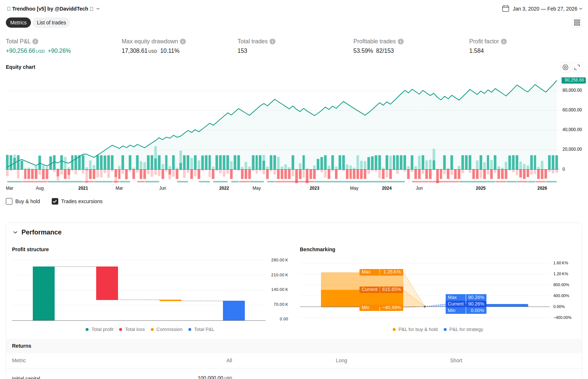Open the Trendhoo strategy name dropdown
The height and width of the screenshot is (379, 588).
(98, 9)
